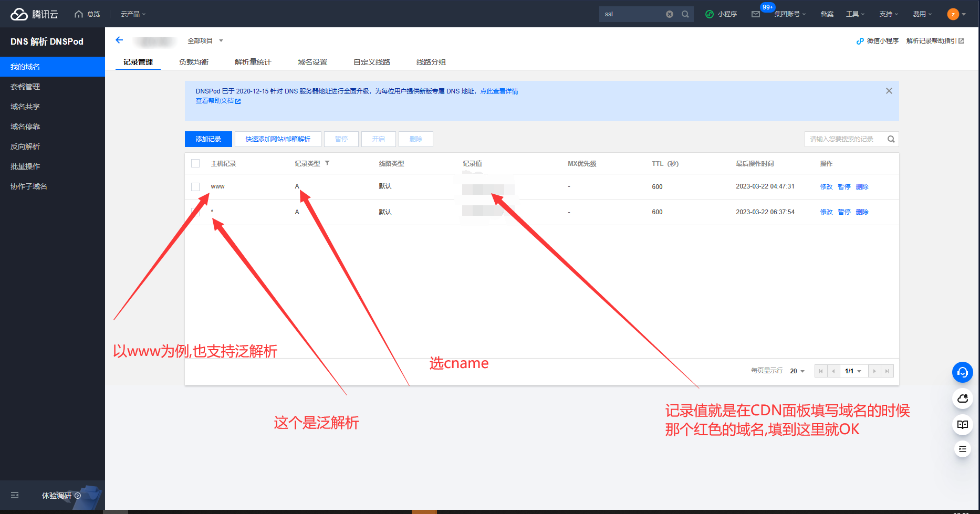This screenshot has width=980, height=514.
Task: Click the 暂停 toolbar button
Action: 341,139
